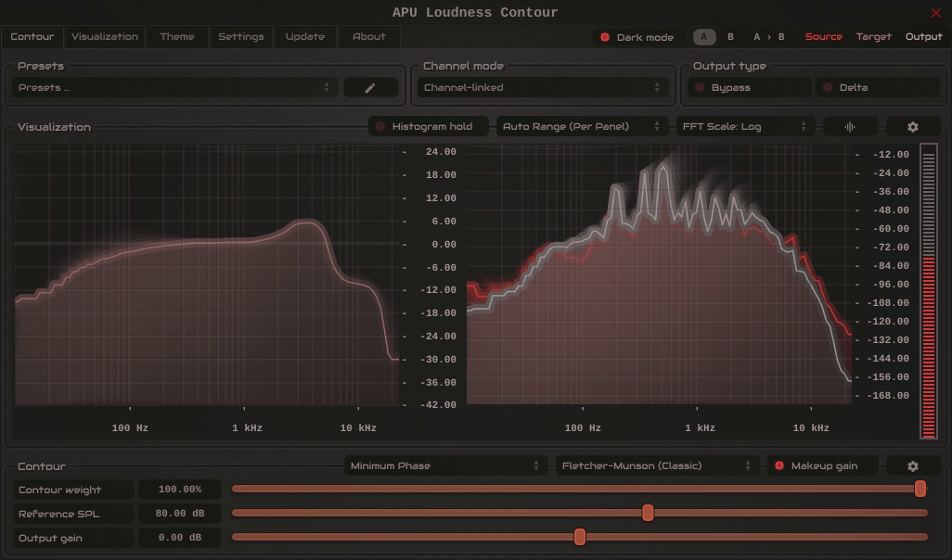This screenshot has height=560, width=952.
Task: Click the Output meter button
Action: coord(923,37)
